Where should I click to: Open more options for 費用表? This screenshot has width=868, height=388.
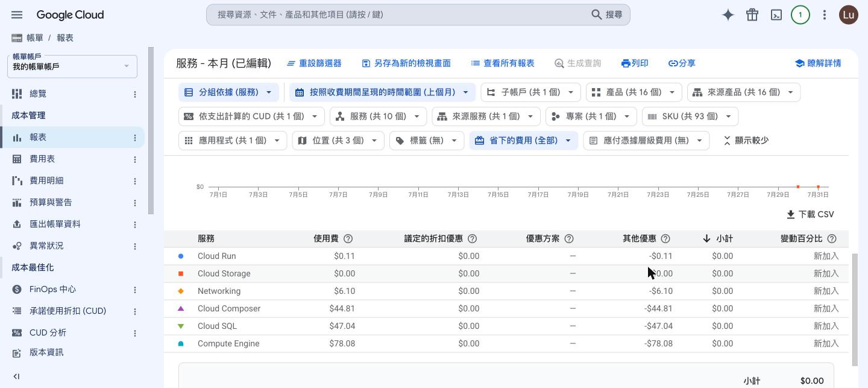135,159
